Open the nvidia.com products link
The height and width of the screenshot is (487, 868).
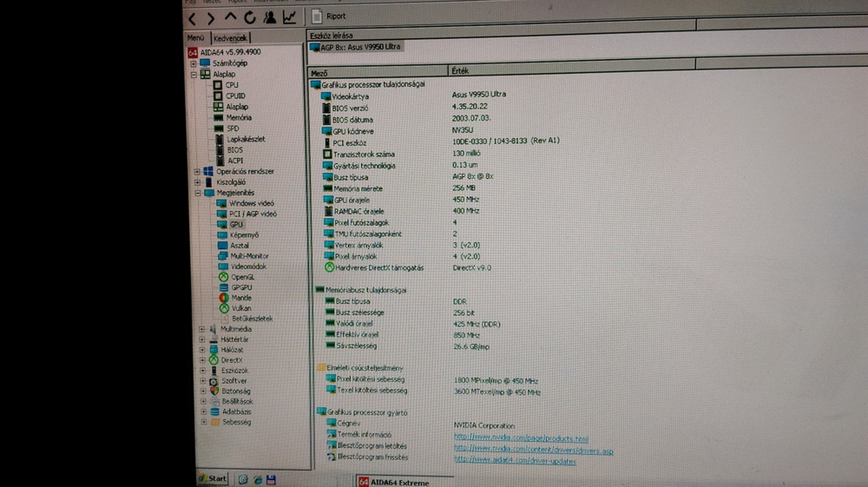(521, 438)
